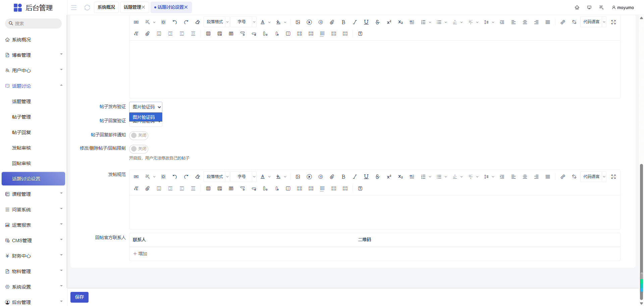The width and height of the screenshot is (644, 306).
Task: Click the fullscreen icon in the 发帖规范 editor
Action: (x=613, y=177)
